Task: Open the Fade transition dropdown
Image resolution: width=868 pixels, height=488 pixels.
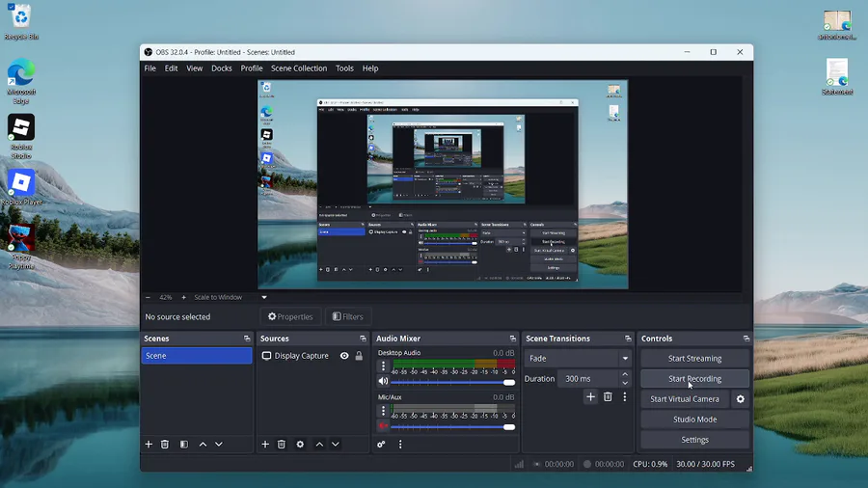Action: 578,359
